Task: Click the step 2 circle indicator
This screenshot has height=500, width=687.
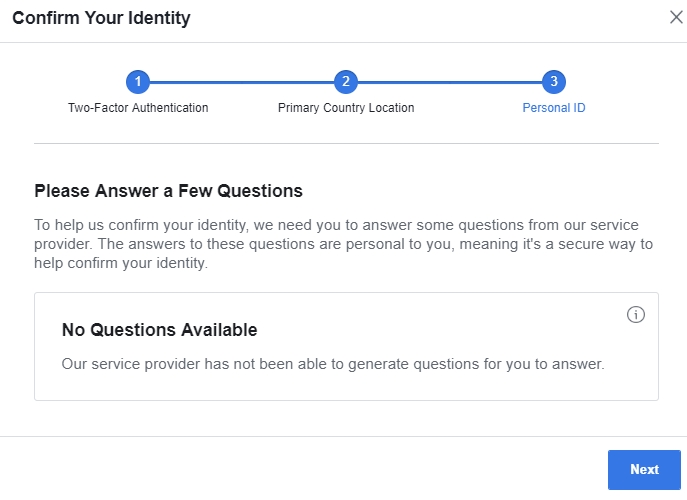Action: [346, 82]
